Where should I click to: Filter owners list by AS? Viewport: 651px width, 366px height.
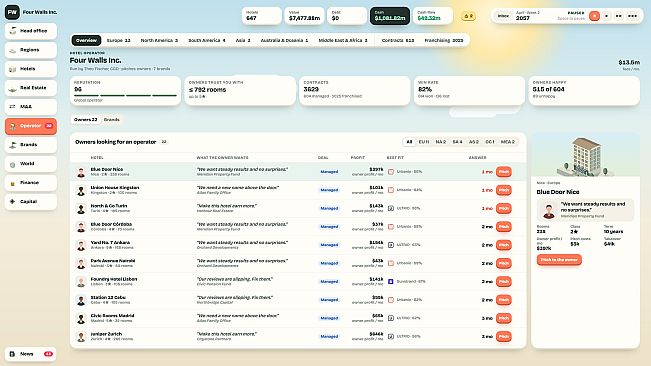click(474, 142)
